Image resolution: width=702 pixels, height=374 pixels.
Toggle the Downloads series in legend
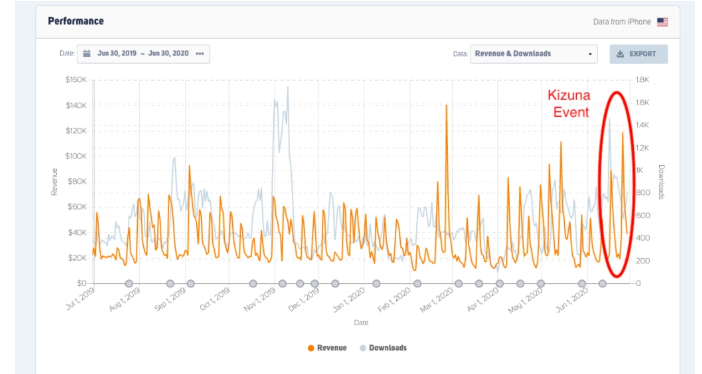tap(384, 348)
